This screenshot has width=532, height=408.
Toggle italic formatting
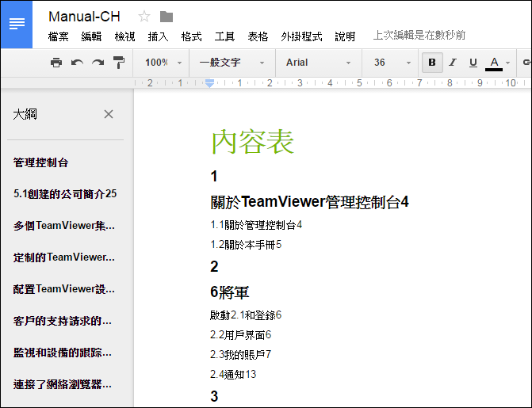453,63
